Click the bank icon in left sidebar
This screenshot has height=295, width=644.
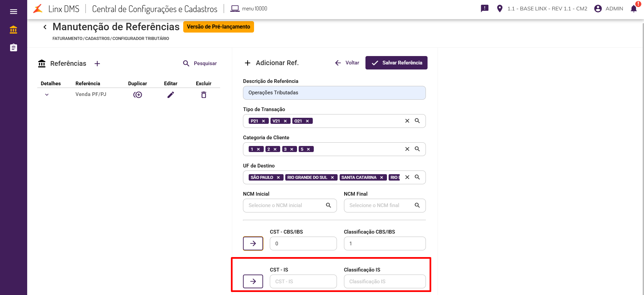[13, 30]
